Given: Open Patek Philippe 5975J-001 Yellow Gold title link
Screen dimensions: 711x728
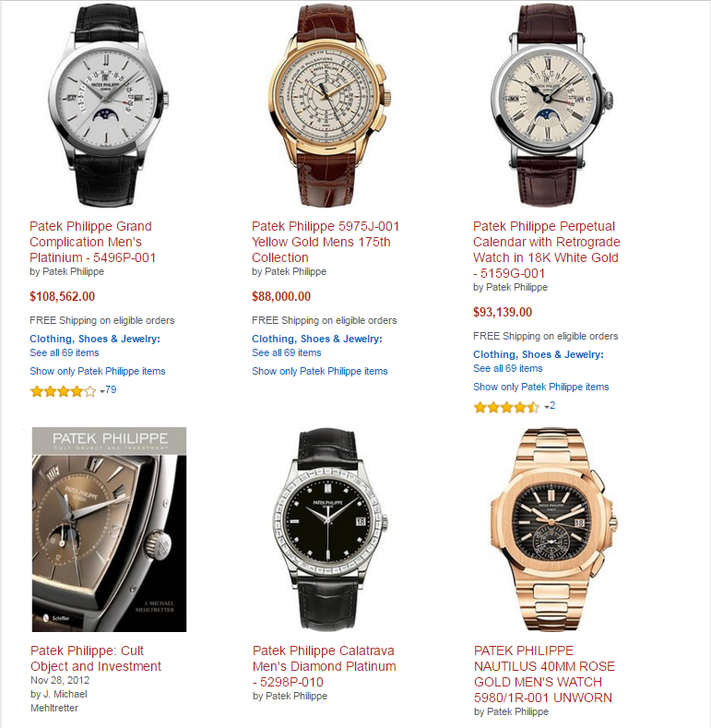Looking at the screenshot, I should tap(326, 242).
